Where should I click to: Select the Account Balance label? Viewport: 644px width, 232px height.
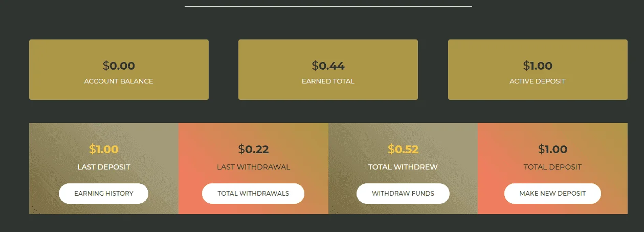coord(119,81)
